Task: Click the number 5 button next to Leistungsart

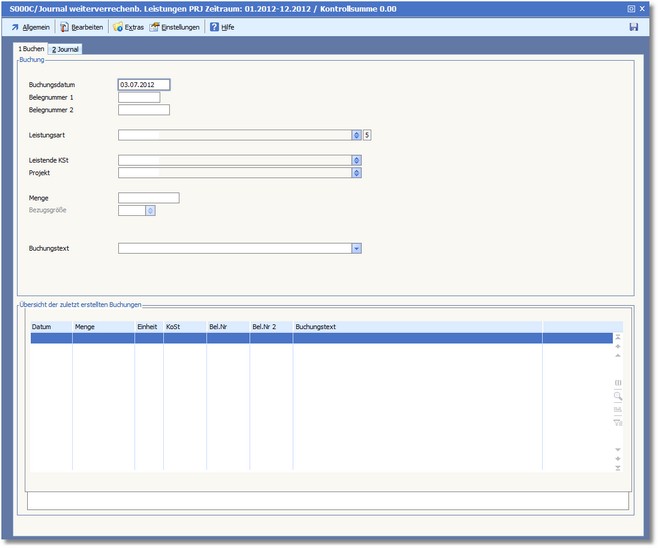Action: (x=367, y=134)
